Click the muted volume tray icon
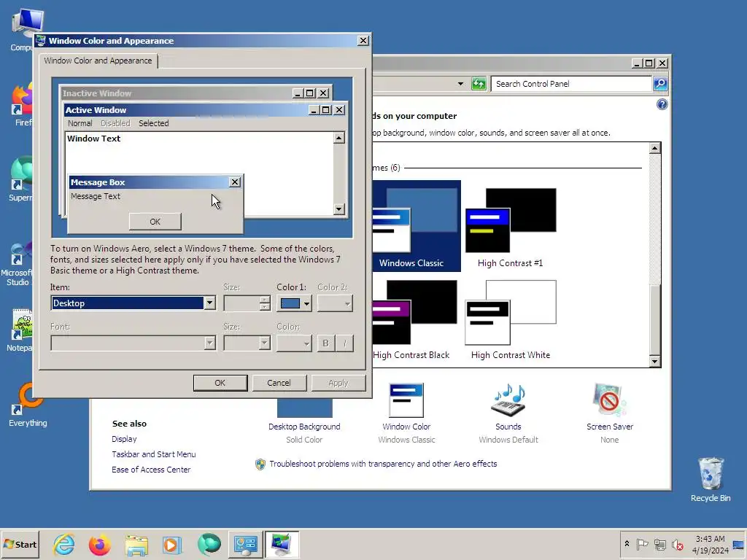The width and height of the screenshot is (747, 560). [677, 544]
